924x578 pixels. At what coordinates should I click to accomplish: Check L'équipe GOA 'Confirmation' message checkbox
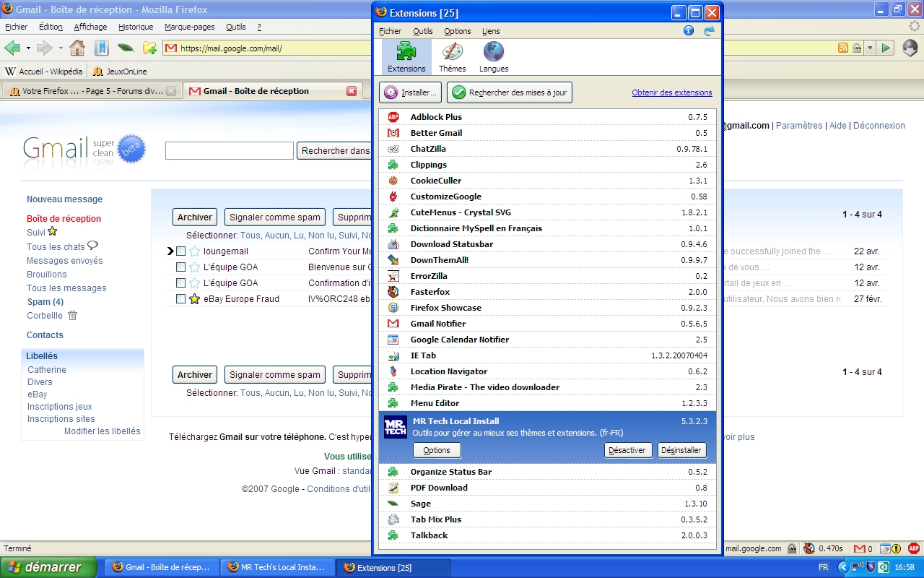pos(180,283)
